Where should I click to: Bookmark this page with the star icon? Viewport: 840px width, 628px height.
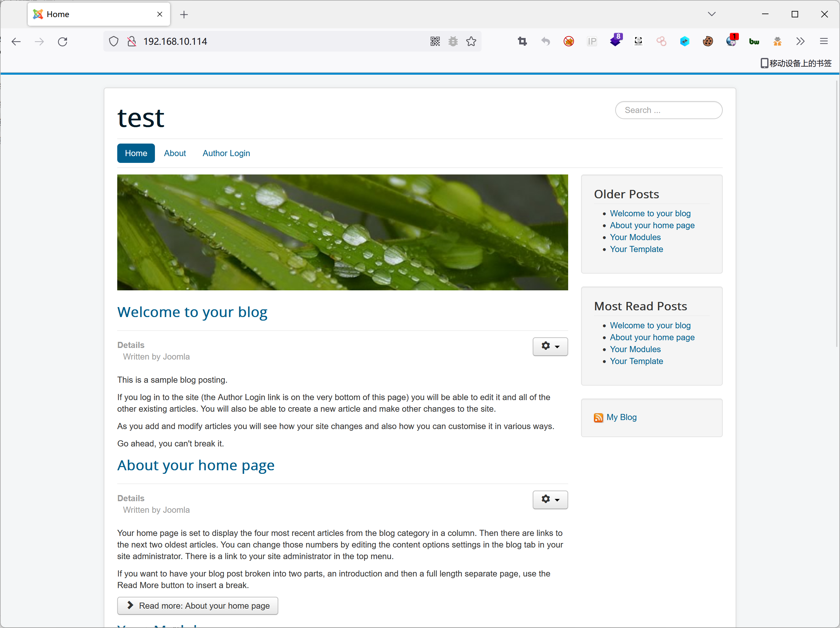tap(471, 41)
